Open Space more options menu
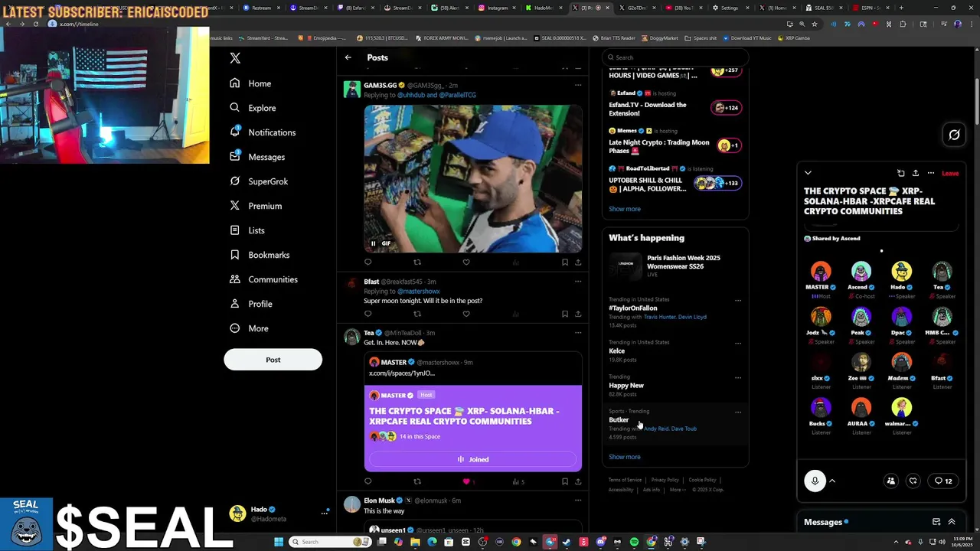Viewport: 980px width, 551px height. point(931,174)
